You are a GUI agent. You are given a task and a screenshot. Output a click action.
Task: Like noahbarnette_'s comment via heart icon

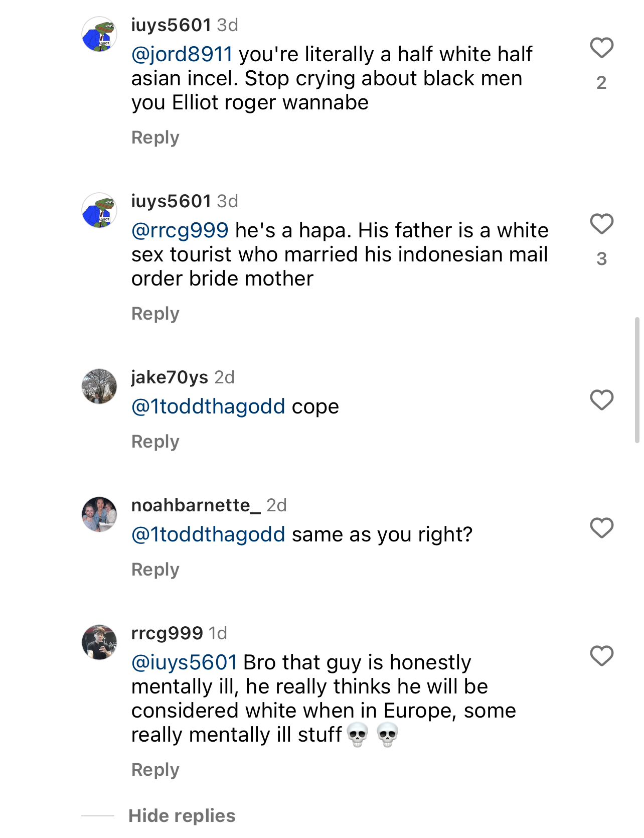click(x=601, y=528)
